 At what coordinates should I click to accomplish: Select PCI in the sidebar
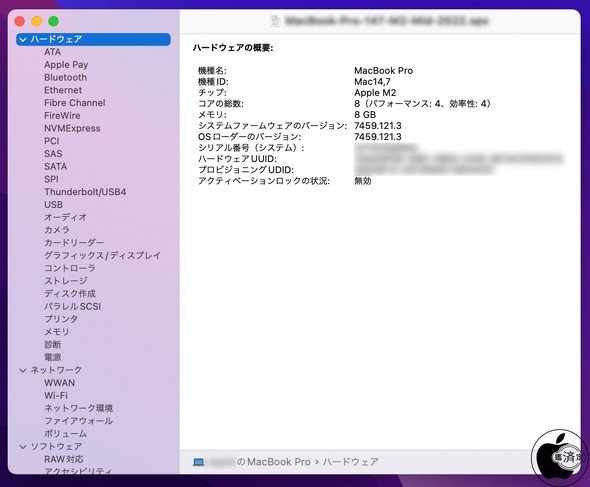[52, 141]
